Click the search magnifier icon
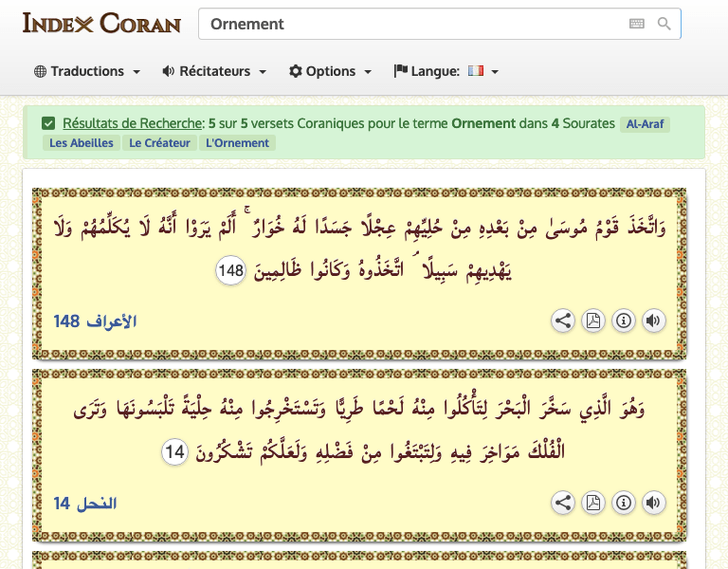Screen dimensions: 728x569 pos(664,24)
